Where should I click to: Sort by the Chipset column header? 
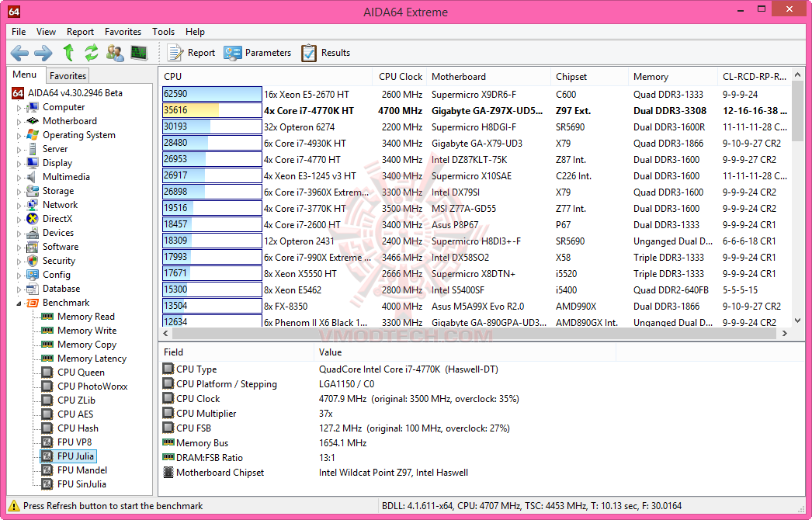click(x=589, y=77)
